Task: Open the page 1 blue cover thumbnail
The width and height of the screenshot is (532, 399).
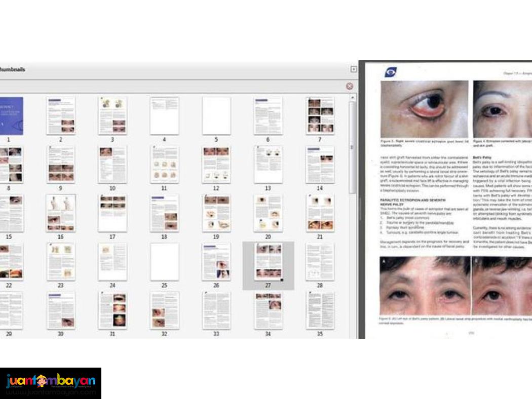Action: [x=12, y=116]
